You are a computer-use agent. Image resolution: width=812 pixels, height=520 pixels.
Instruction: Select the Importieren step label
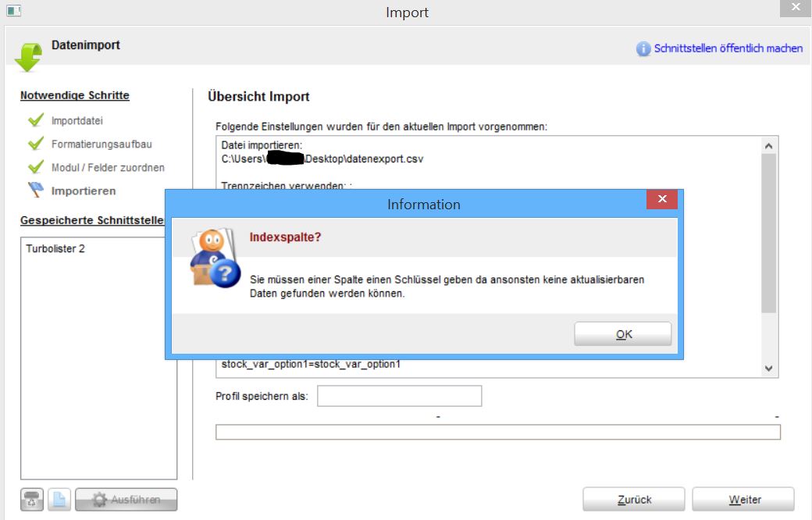84,191
